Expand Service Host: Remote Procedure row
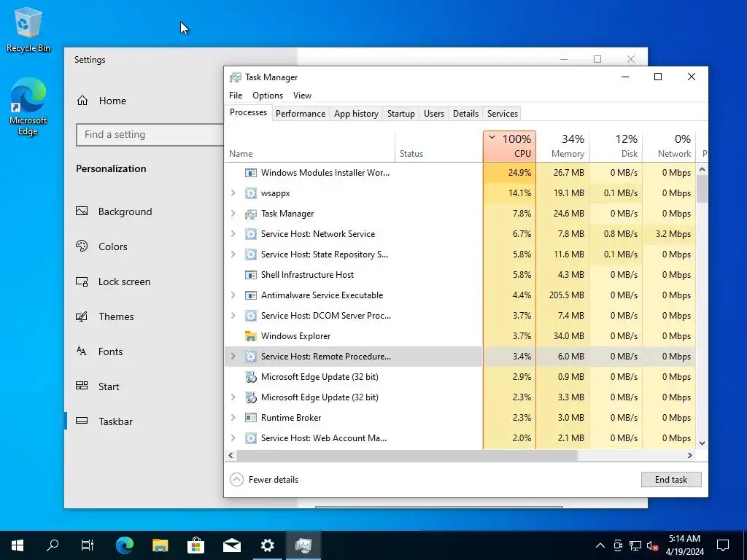The height and width of the screenshot is (560, 747). click(x=233, y=356)
